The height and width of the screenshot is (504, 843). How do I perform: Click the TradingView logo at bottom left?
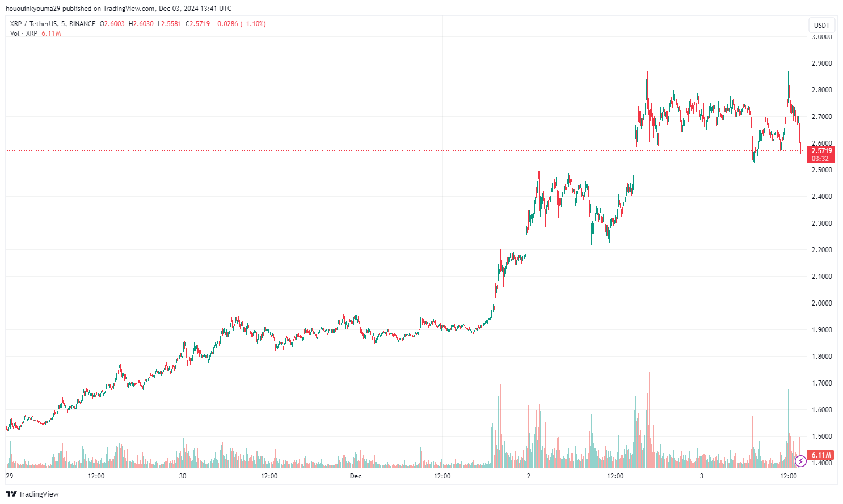(x=32, y=494)
